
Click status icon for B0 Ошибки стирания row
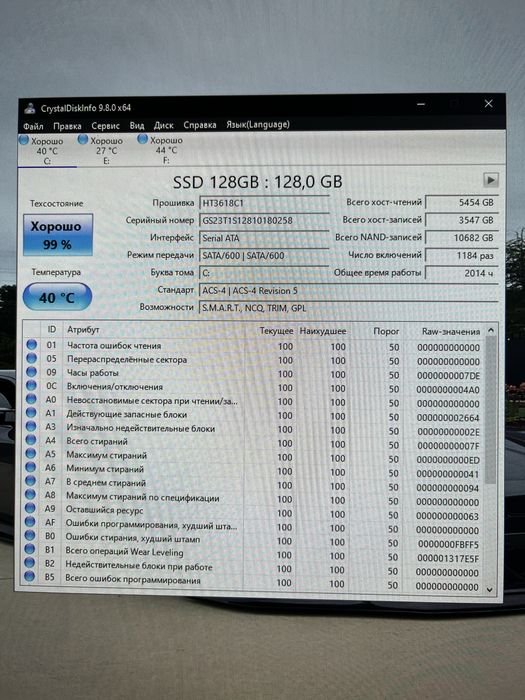29,535
